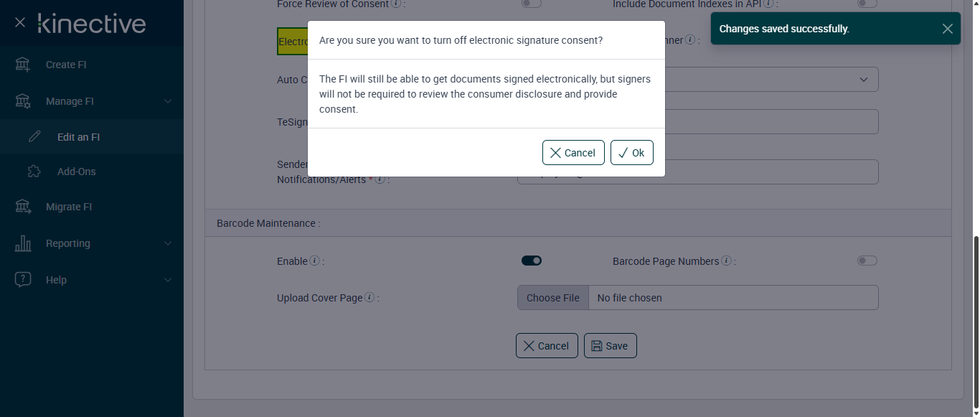Image resolution: width=980 pixels, height=417 pixels.
Task: Close the sidebar with the X icon
Action: 20,23
